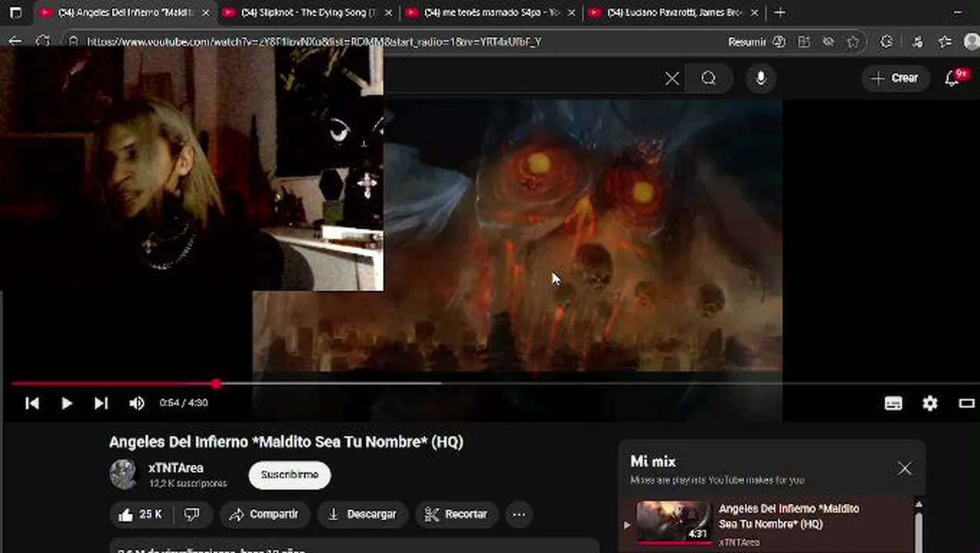Close the Luciano Pavarotti tab

pyautogui.click(x=755, y=13)
